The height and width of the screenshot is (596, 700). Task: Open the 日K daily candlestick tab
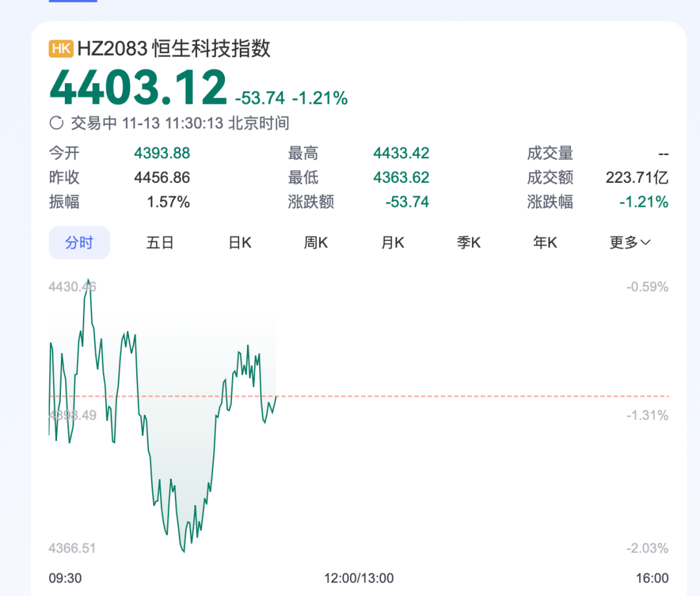[240, 243]
